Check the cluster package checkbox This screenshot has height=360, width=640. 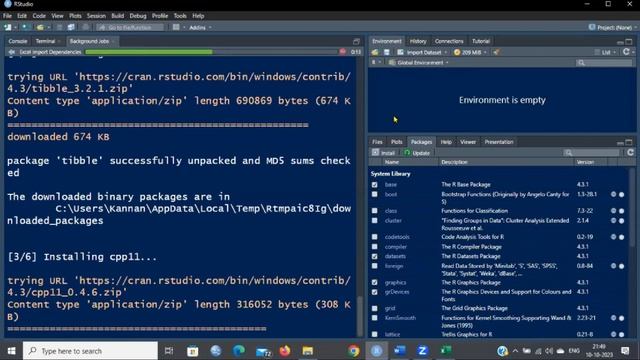(x=374, y=221)
